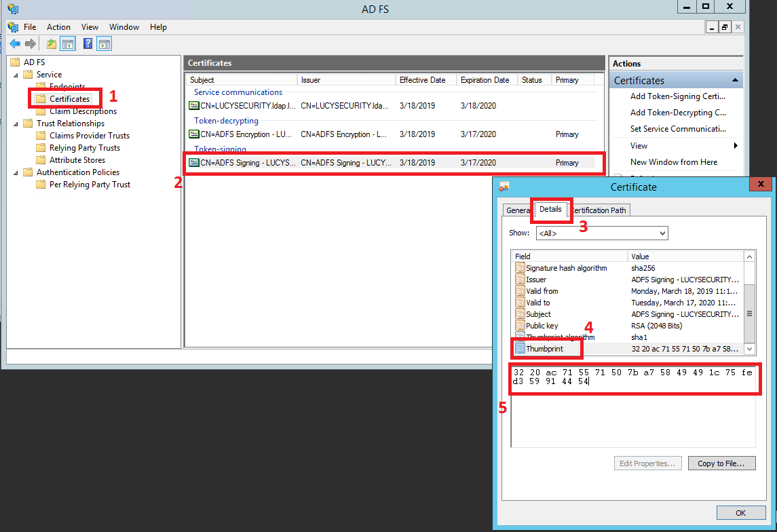Click the Token-decrypting group heading
The width and height of the screenshot is (777, 532).
226,120
